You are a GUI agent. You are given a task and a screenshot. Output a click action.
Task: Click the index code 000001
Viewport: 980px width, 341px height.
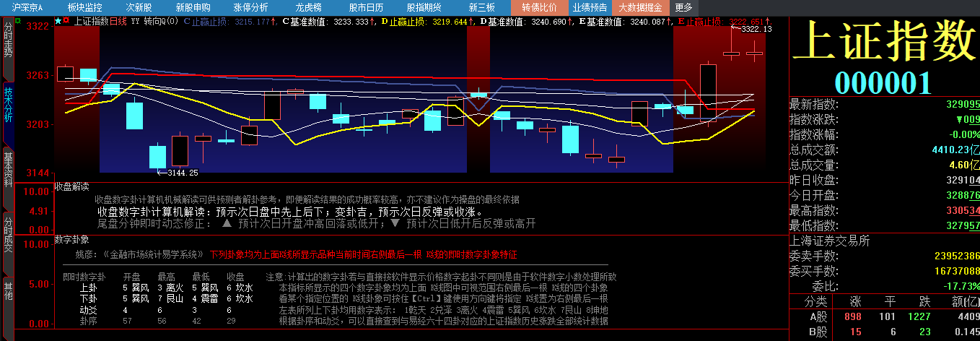pos(883,82)
